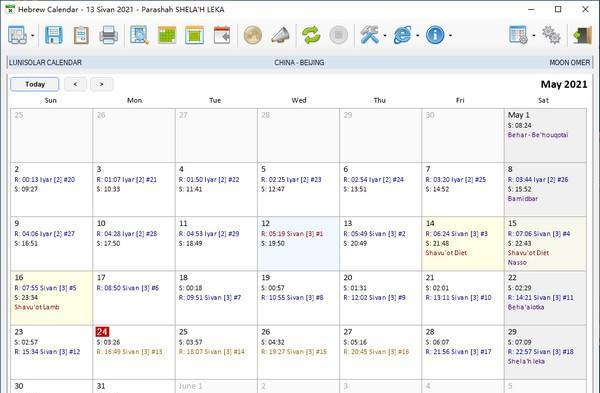Viewport: 600px width, 393px height.
Task: Click the Print icon
Action: point(109,35)
